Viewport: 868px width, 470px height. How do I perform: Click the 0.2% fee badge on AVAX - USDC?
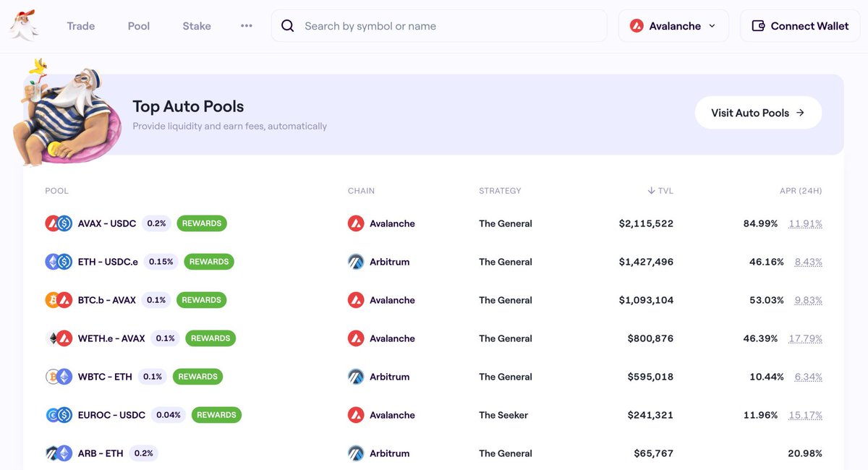click(156, 223)
